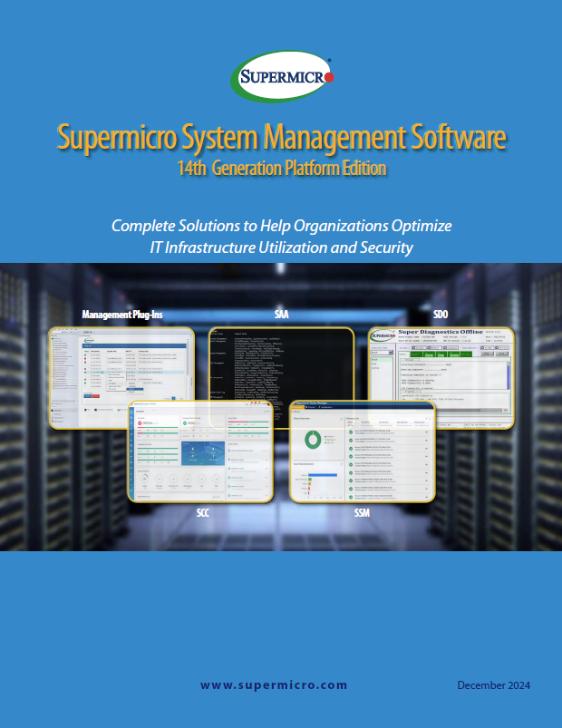Click the 'SSM' label
Screen dimensions: 562x728
363,512
